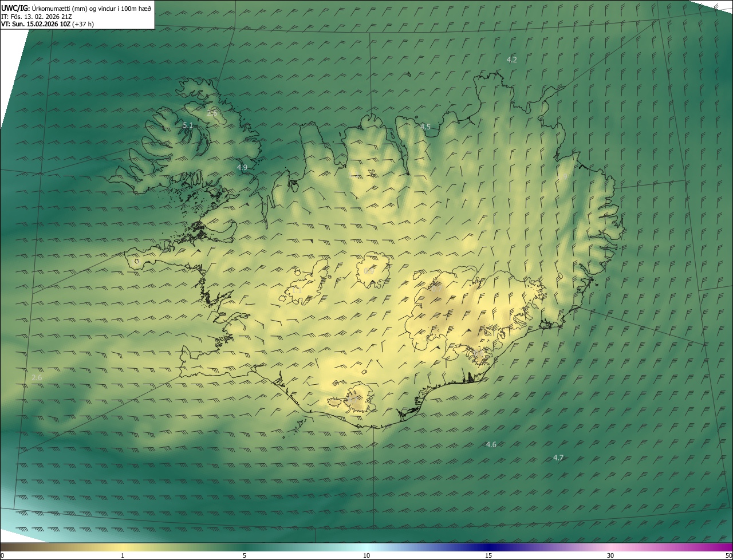Click the faint 1.1 label on the western glacier
Image resolution: width=733 pixels, height=560 pixels.
point(297,290)
